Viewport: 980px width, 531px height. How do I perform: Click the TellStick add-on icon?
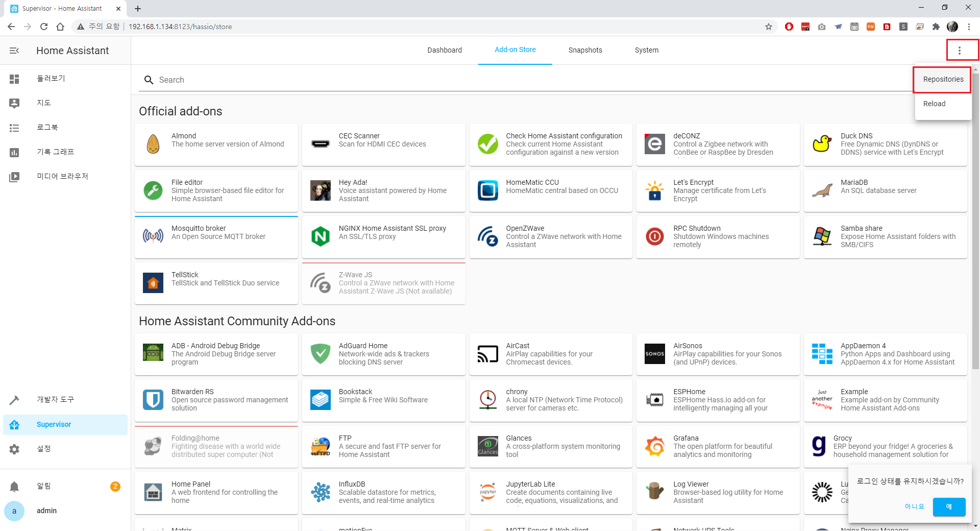tap(153, 283)
